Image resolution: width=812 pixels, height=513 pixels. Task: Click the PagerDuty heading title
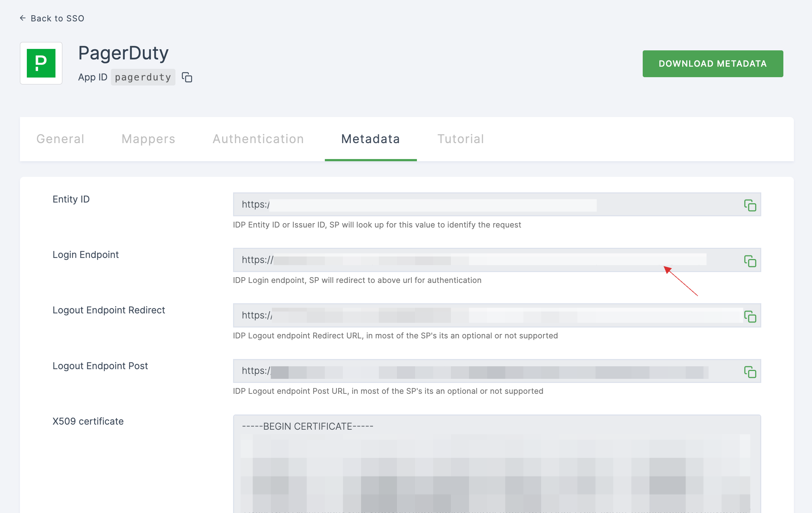click(x=123, y=53)
